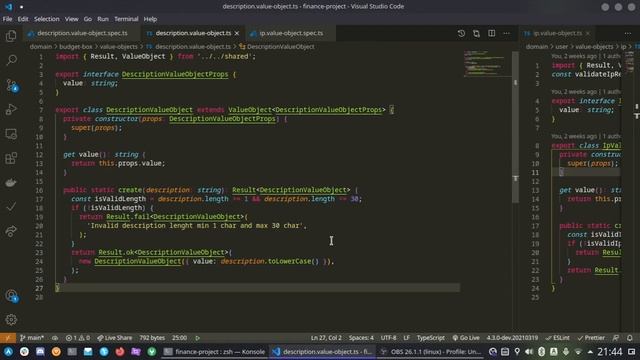Expand the 'domain' breadcrumb in left editor
The width and height of the screenshot is (640, 360).
coord(40,47)
